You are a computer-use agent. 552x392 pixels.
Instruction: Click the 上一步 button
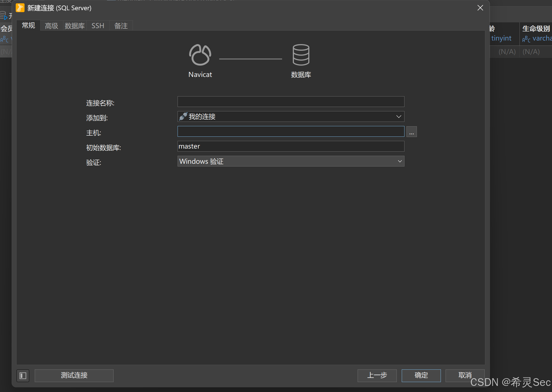pyautogui.click(x=377, y=375)
